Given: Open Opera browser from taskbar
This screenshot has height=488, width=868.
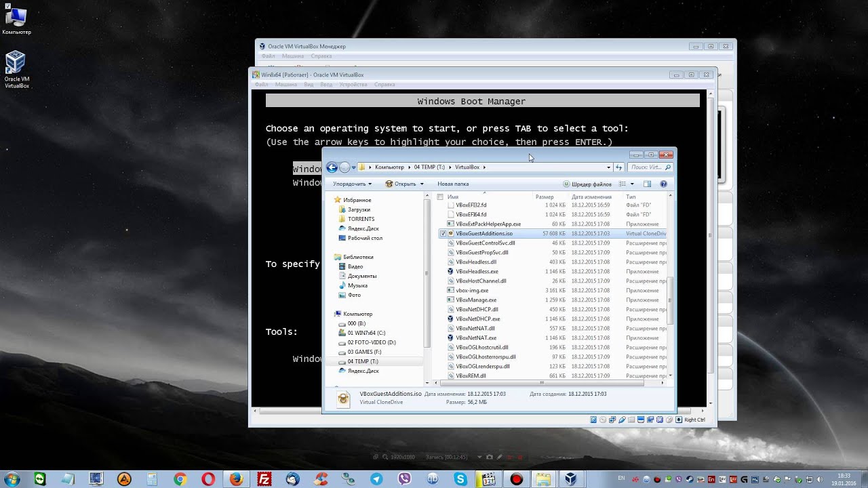Looking at the screenshot, I should (x=208, y=479).
